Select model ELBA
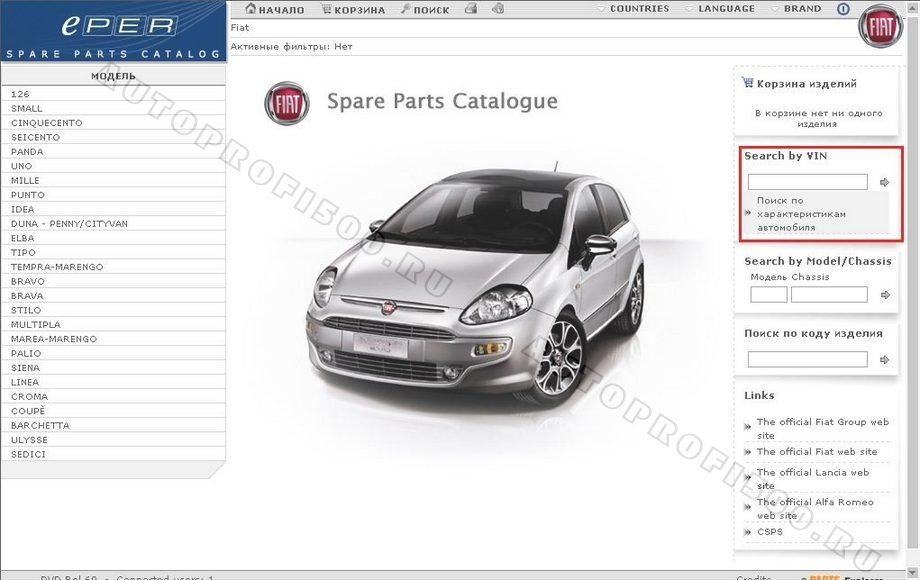Image resolution: width=920 pixels, height=580 pixels. [x=113, y=238]
